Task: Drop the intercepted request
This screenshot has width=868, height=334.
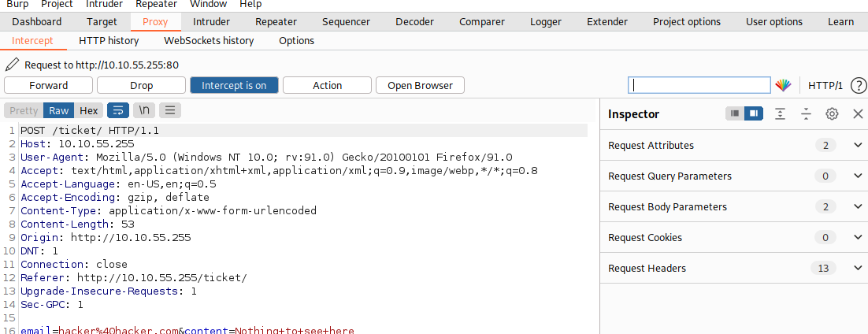Action: (142, 85)
